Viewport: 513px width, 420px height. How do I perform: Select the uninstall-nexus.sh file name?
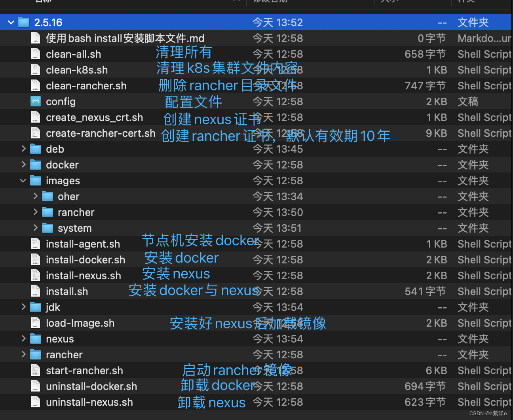(89, 402)
